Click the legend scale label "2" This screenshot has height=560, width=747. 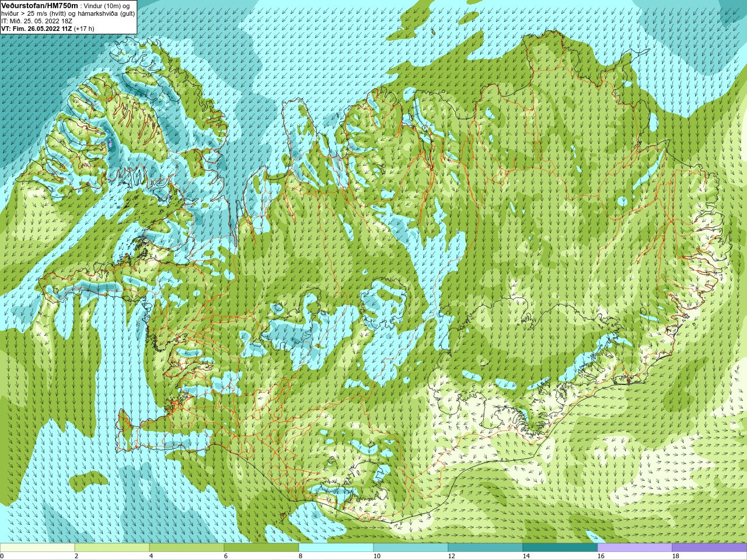point(76,556)
